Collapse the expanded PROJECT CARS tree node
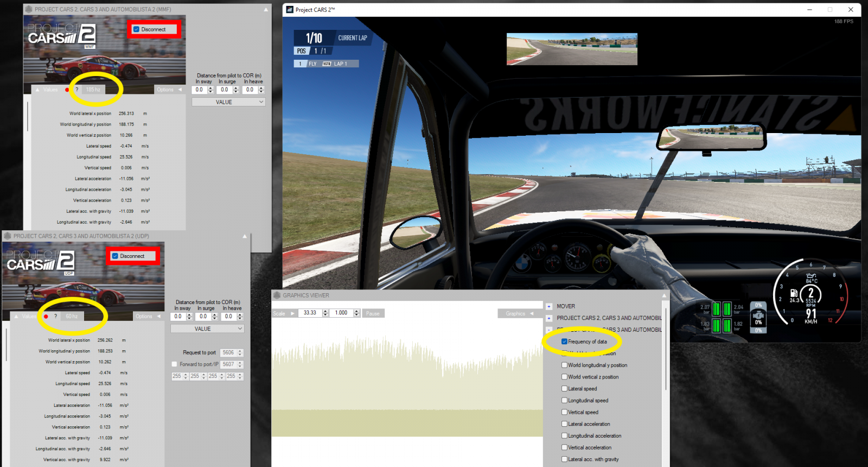 pos(549,330)
